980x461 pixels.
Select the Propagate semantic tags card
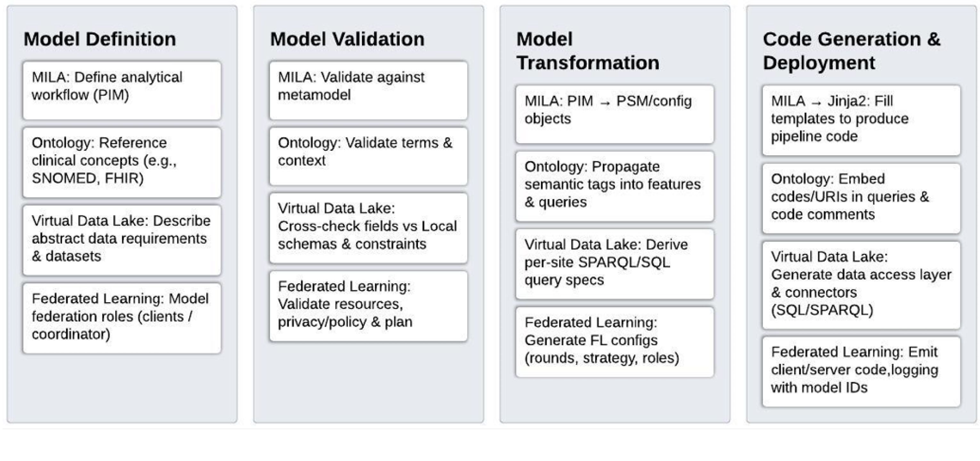(614, 186)
